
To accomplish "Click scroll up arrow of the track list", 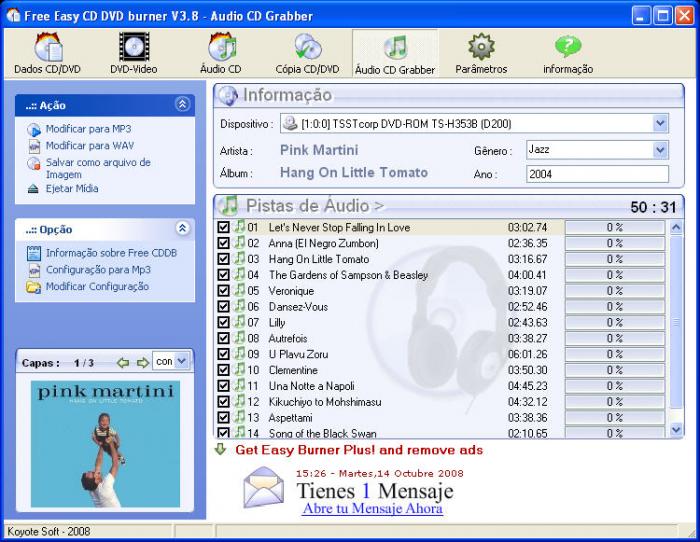I will (x=676, y=228).
